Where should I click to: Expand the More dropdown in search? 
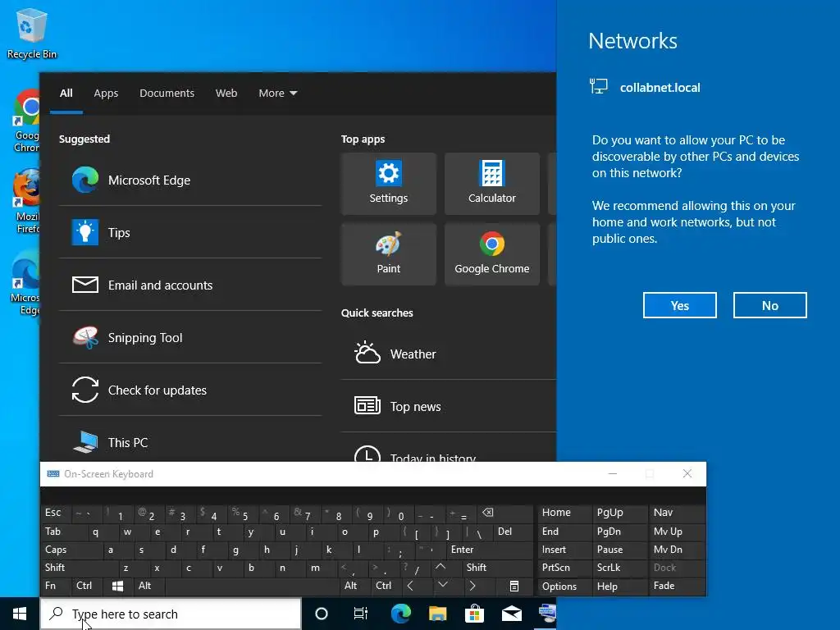(277, 94)
